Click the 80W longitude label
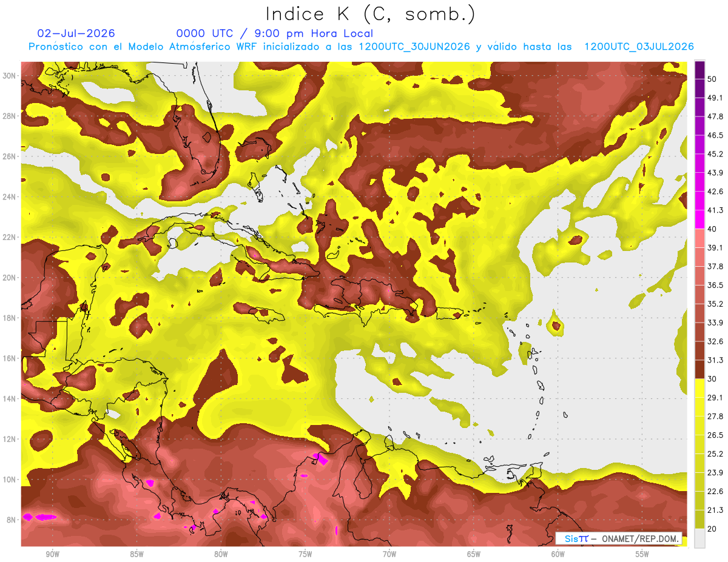Screen dimensions: 728x562 221,554
